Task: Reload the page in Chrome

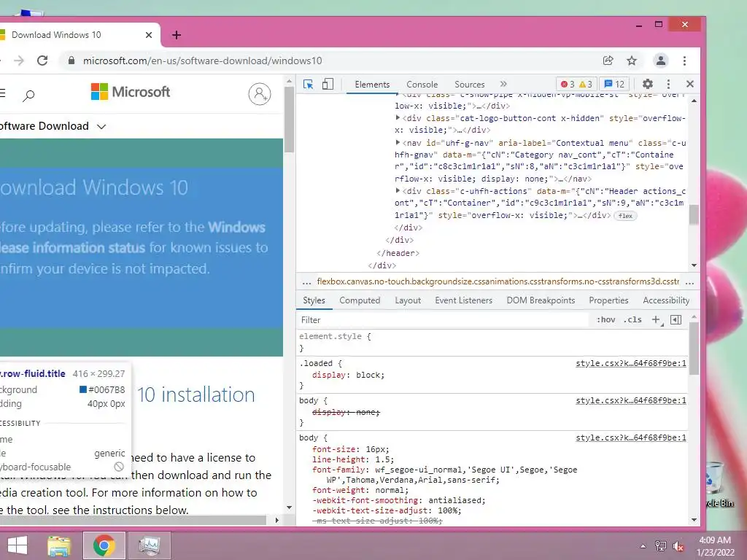Action: [x=42, y=61]
